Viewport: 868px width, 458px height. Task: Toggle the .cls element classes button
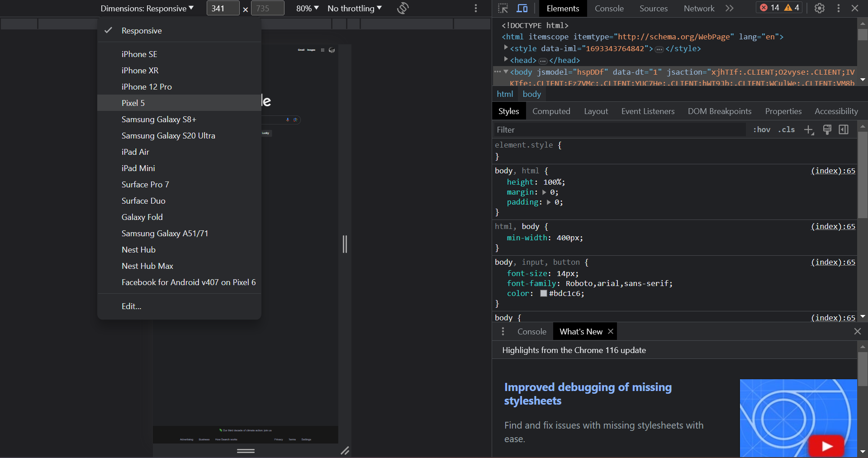coord(787,130)
